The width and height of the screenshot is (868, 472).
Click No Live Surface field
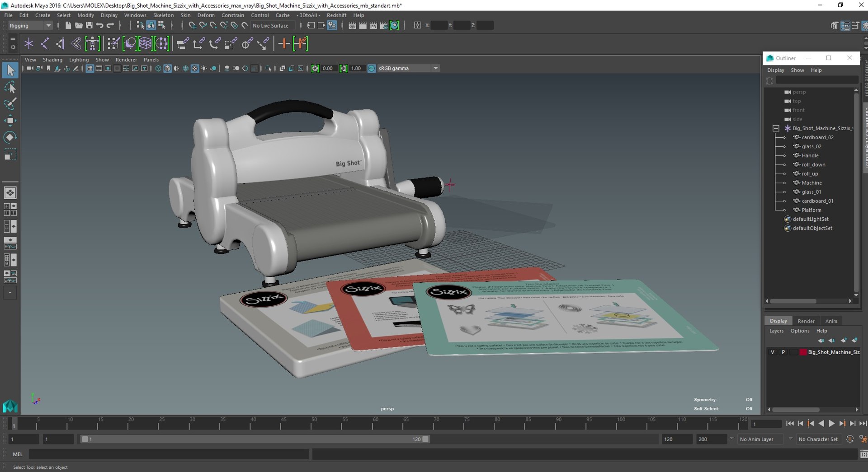click(273, 25)
